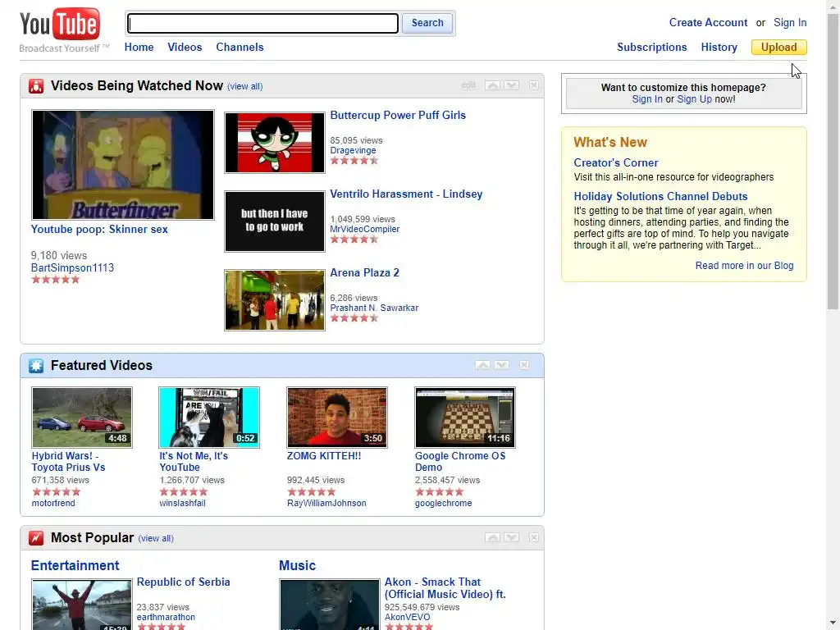Click star rating under BartSimpson1113

point(55,280)
